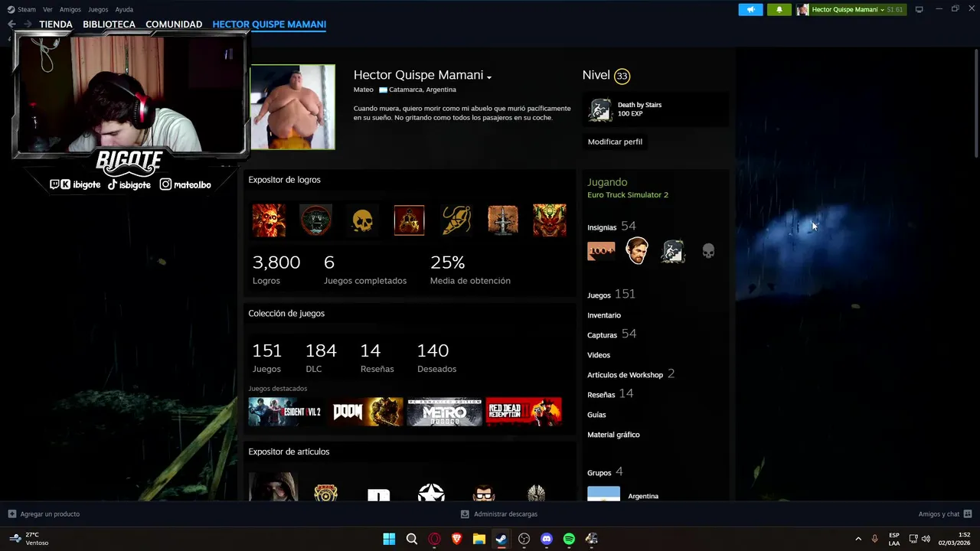View the profile avatar picture
The height and width of the screenshot is (551, 980).
292,107
